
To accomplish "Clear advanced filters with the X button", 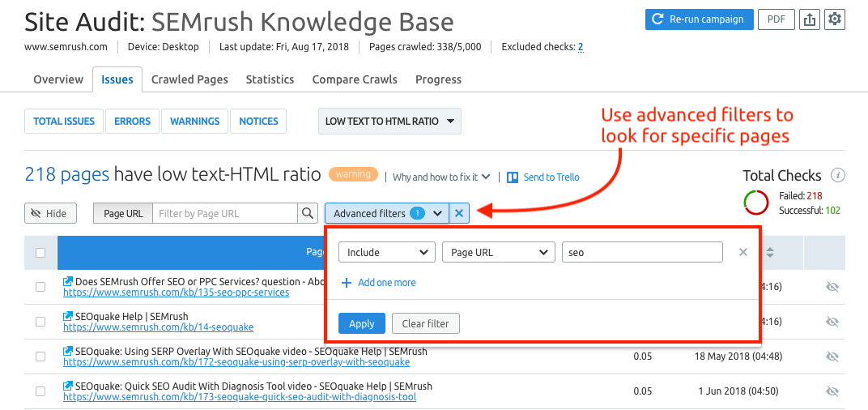I will pyautogui.click(x=458, y=213).
